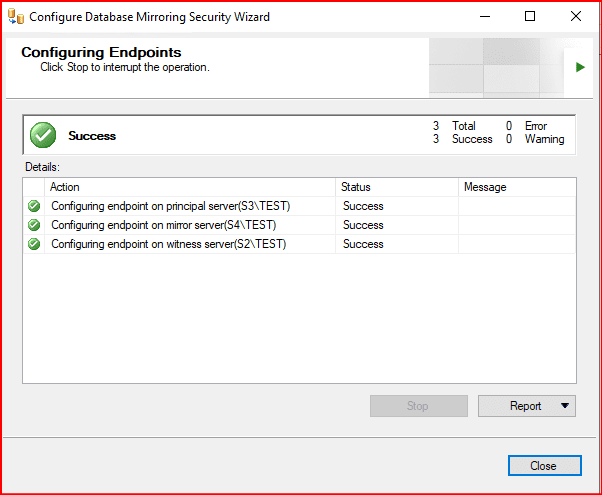Click the Configuring Endpoints heading
Viewport: 602px width, 495px height.
pyautogui.click(x=101, y=52)
